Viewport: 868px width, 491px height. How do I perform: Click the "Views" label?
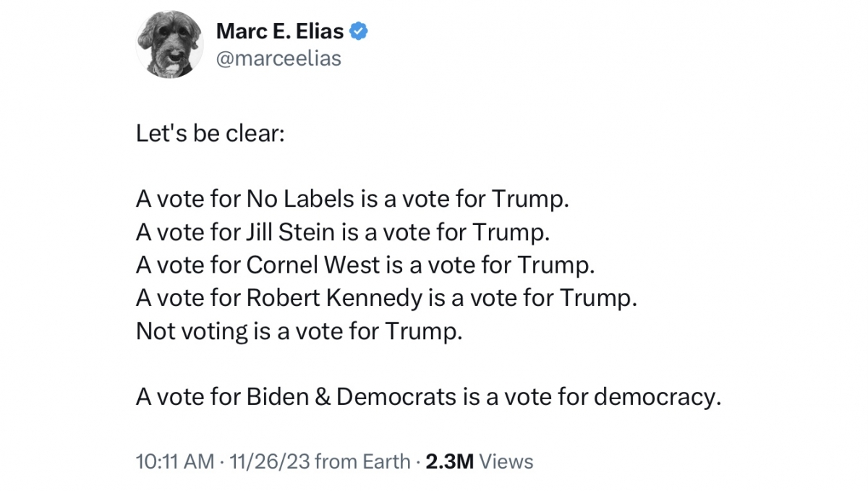pos(506,461)
